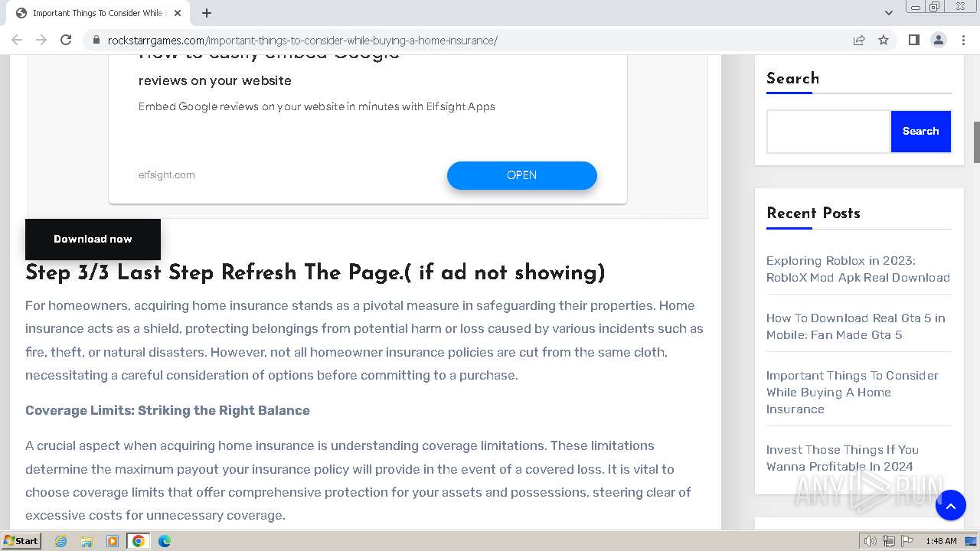Click the Download now button
The image size is (980, 551).
coord(93,239)
